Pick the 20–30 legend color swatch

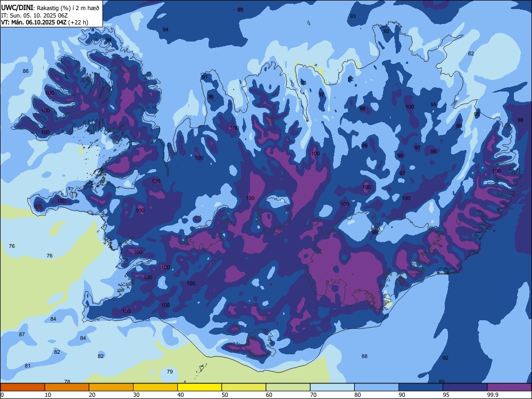coord(111,387)
